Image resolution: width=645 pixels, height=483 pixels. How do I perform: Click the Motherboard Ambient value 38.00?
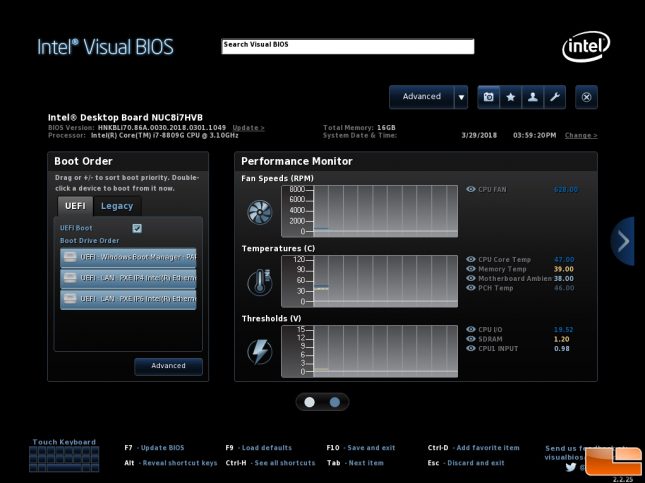(564, 278)
